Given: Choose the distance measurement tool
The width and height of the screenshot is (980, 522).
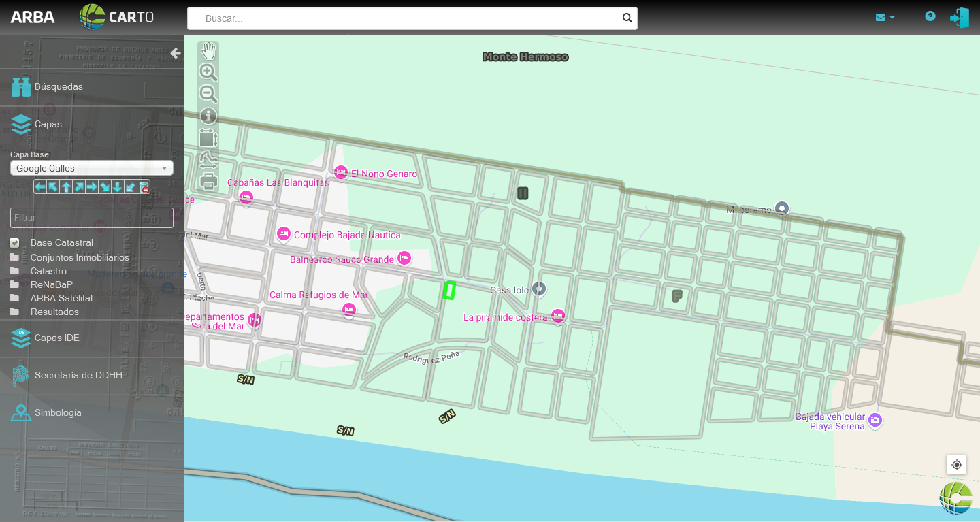Looking at the screenshot, I should (x=208, y=161).
